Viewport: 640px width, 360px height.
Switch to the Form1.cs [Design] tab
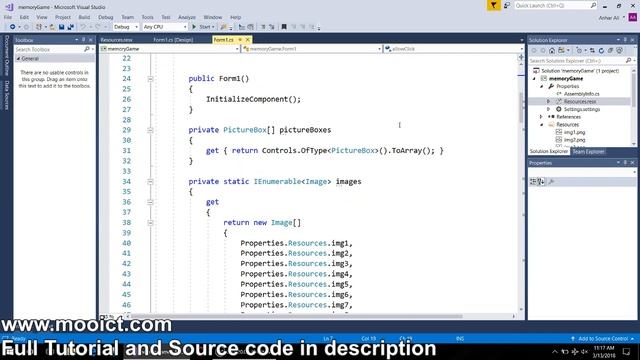pos(173,40)
